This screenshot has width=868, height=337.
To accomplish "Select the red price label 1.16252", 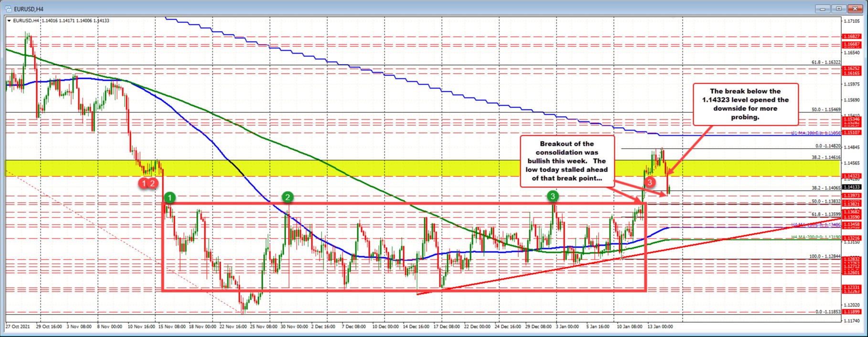I will 851,68.
